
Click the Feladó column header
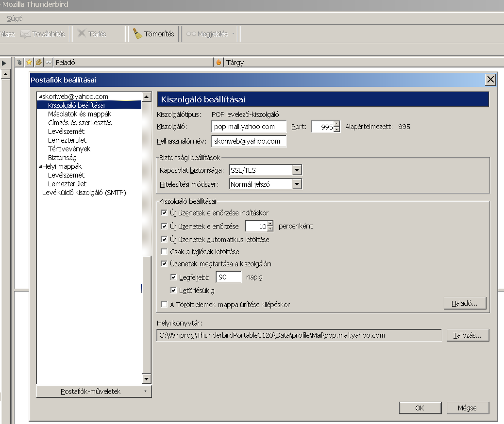134,62
